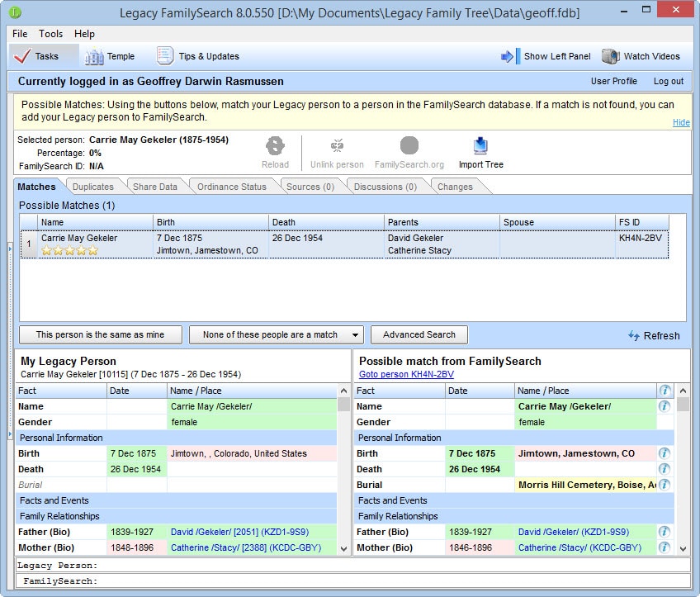The height and width of the screenshot is (597, 700).
Task: Click the Import Tree icon
Action: pos(480,146)
